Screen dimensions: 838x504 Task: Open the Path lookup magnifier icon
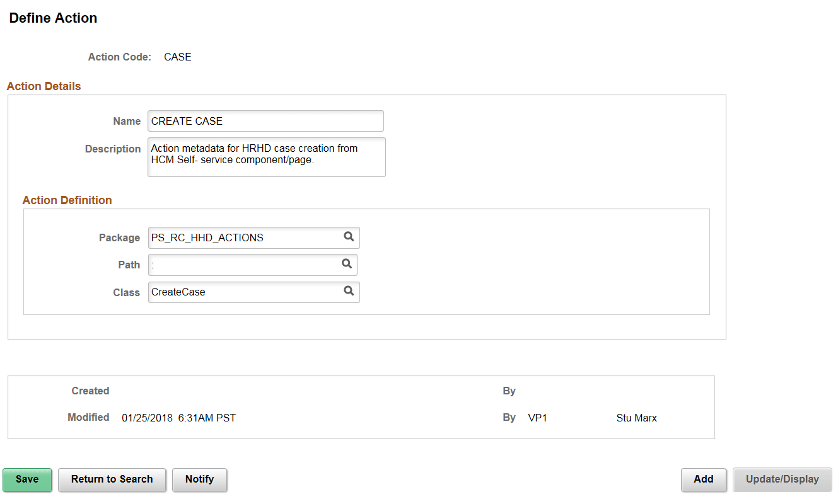(x=346, y=265)
